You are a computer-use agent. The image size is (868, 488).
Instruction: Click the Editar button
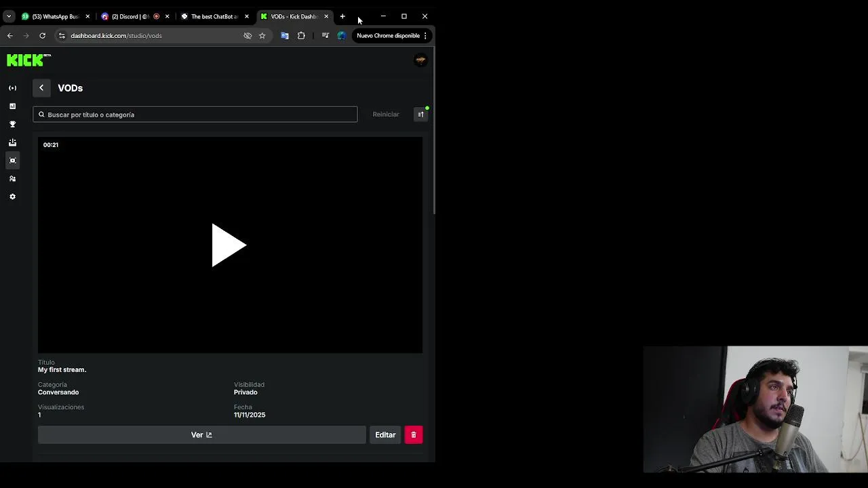[385, 435]
